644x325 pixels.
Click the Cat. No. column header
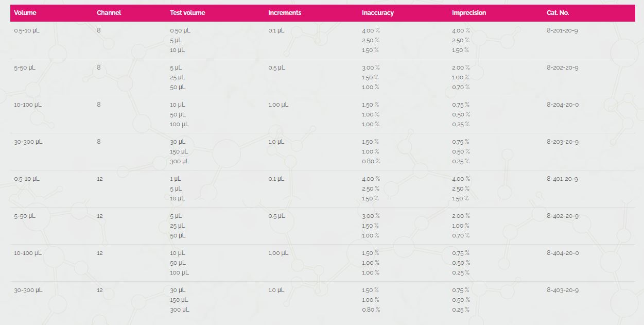(558, 13)
